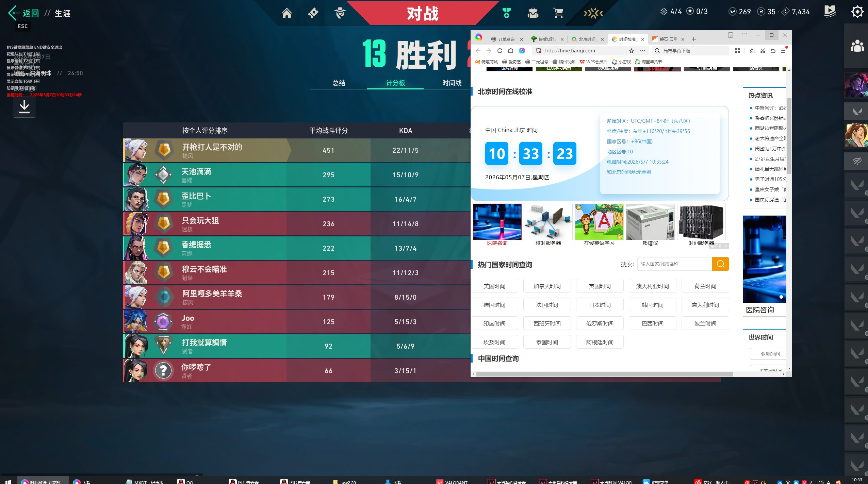Open the 淘宝年货节 bookmark
This screenshot has width=868, height=484.
(649, 62)
